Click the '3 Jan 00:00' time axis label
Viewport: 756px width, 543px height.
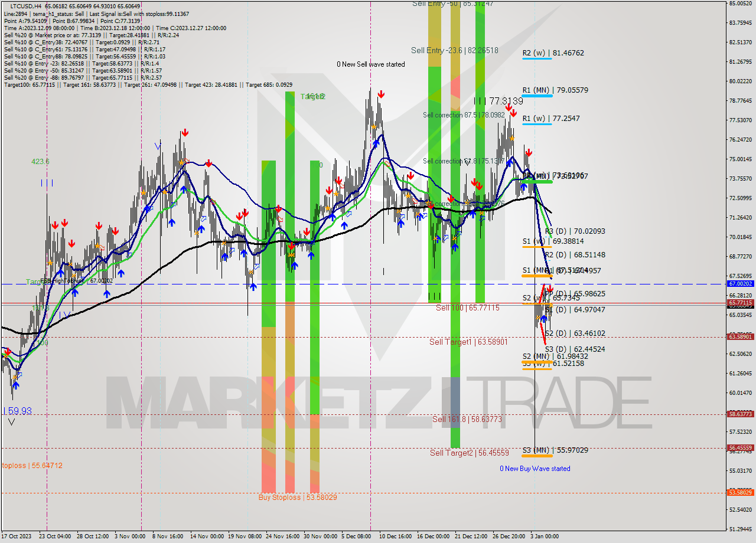[544, 537]
